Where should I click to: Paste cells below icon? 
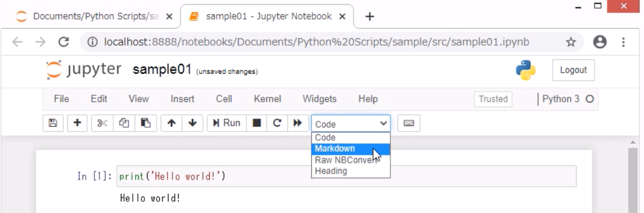(x=145, y=123)
